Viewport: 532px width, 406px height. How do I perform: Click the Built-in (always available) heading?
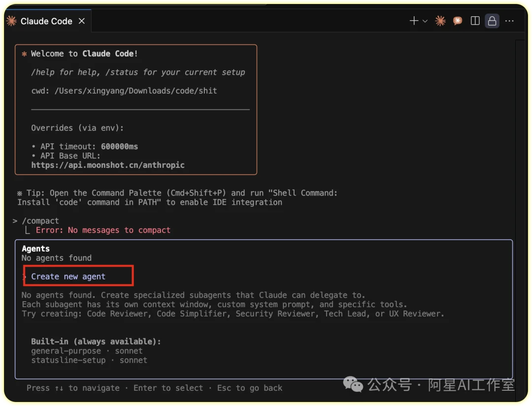point(96,341)
